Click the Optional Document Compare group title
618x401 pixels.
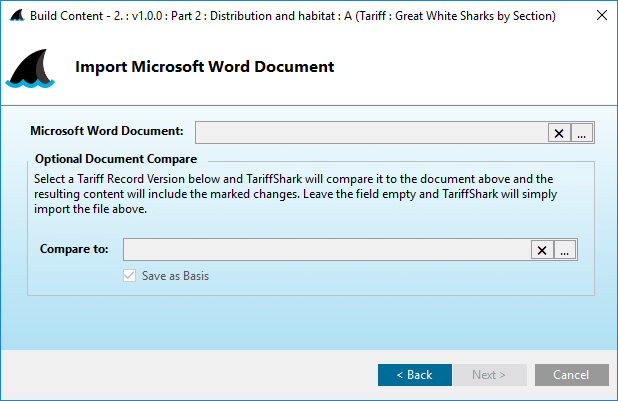(x=115, y=158)
